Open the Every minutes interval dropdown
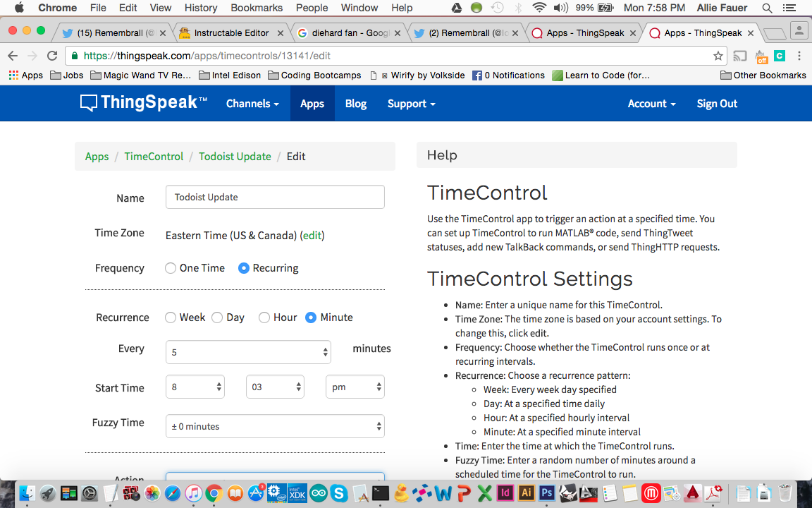The image size is (812, 508). pos(248,352)
